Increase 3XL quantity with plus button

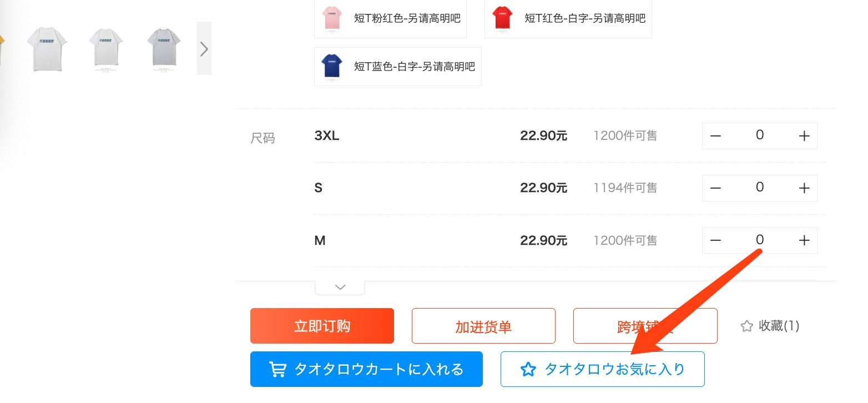pyautogui.click(x=804, y=136)
